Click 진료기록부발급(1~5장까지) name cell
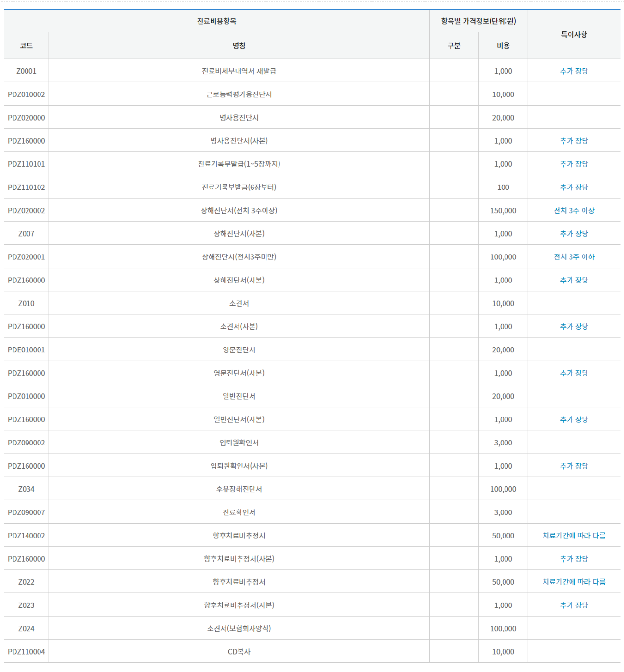Screen dimensions: 624x672 point(239,164)
